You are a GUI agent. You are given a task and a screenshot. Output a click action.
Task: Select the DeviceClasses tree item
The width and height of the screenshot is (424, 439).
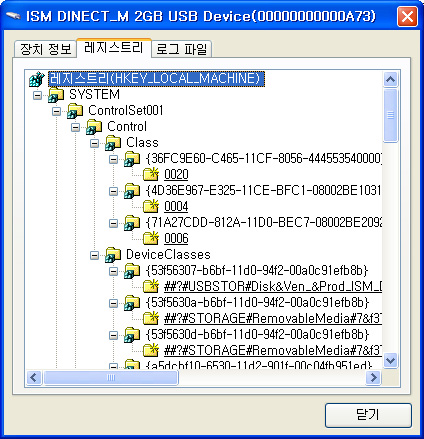point(168,255)
